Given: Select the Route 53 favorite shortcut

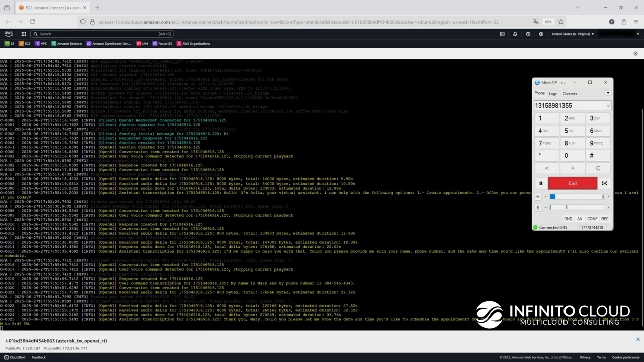Looking at the screenshot, I should coord(165,44).
